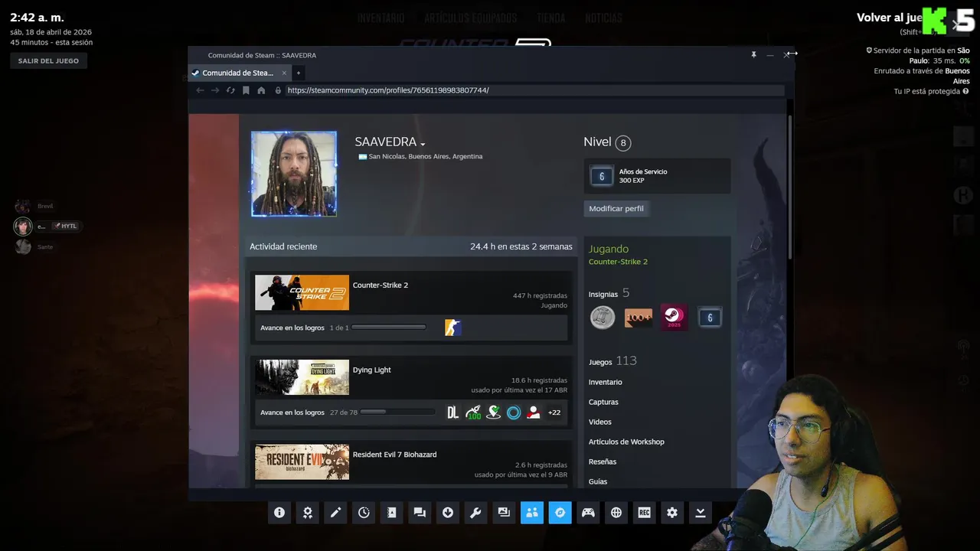Screen dimensions: 980x551
Task: Open overlay settings gear icon
Action: [672, 513]
